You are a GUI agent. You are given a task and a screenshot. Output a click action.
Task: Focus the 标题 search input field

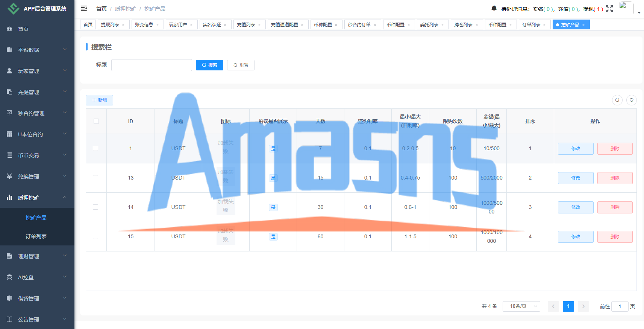(152, 65)
